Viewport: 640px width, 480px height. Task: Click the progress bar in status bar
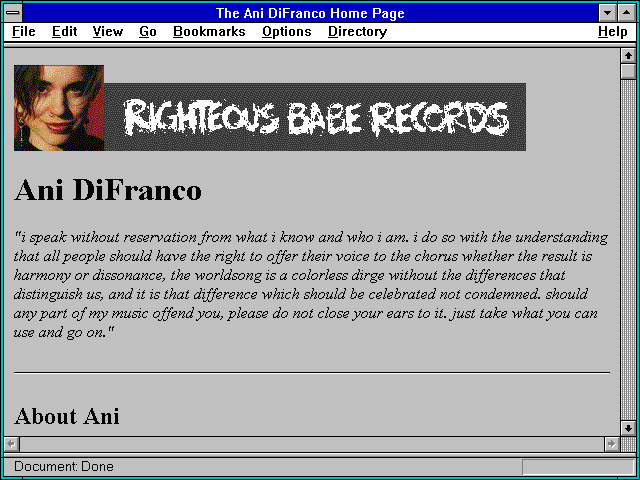(578, 467)
